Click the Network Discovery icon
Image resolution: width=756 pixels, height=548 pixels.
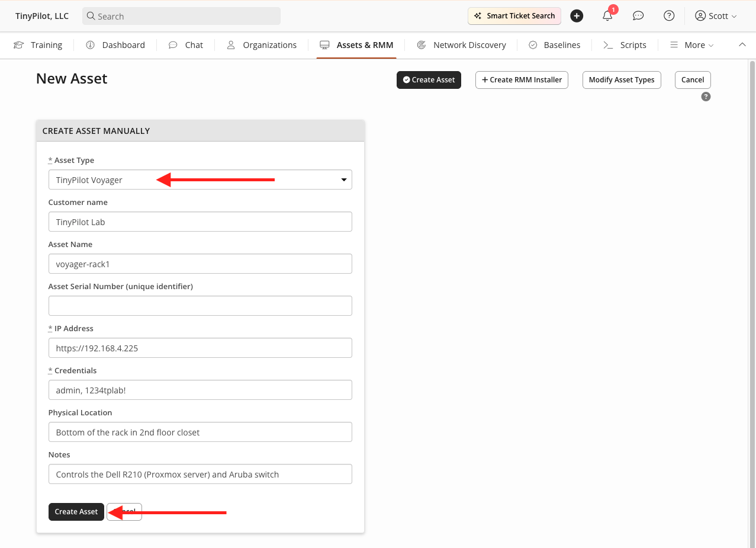coord(422,44)
